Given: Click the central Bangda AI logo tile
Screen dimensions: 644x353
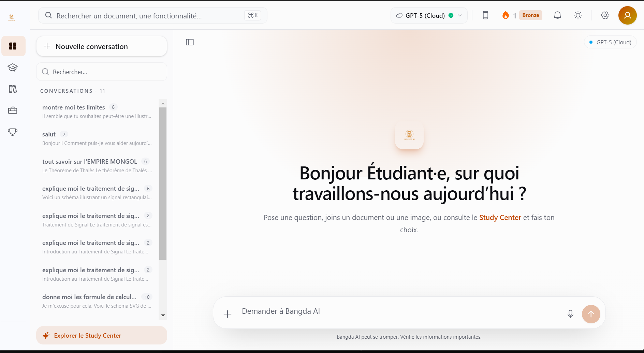Looking at the screenshot, I should tap(409, 135).
